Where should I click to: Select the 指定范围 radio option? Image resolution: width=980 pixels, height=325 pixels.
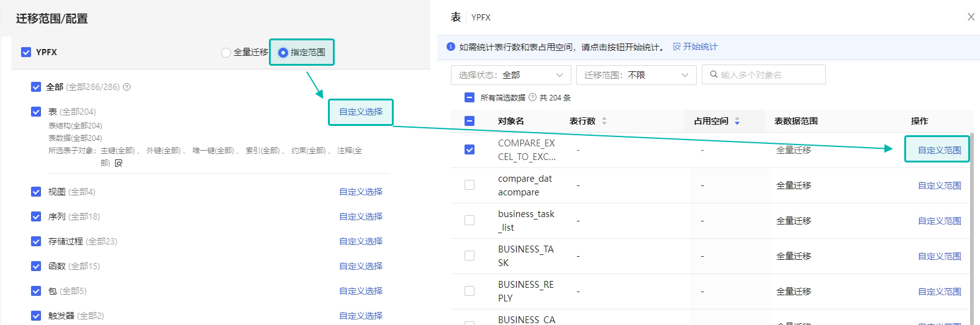pyautogui.click(x=283, y=53)
